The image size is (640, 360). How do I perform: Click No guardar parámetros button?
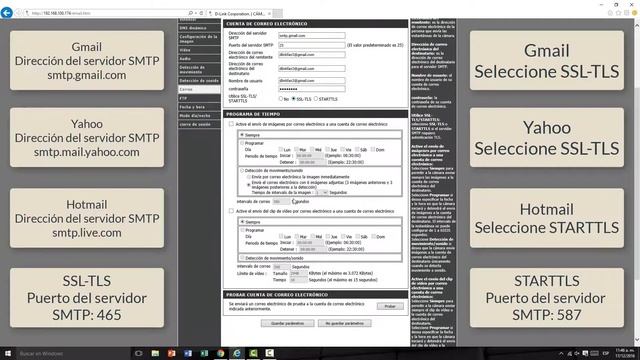point(344,323)
